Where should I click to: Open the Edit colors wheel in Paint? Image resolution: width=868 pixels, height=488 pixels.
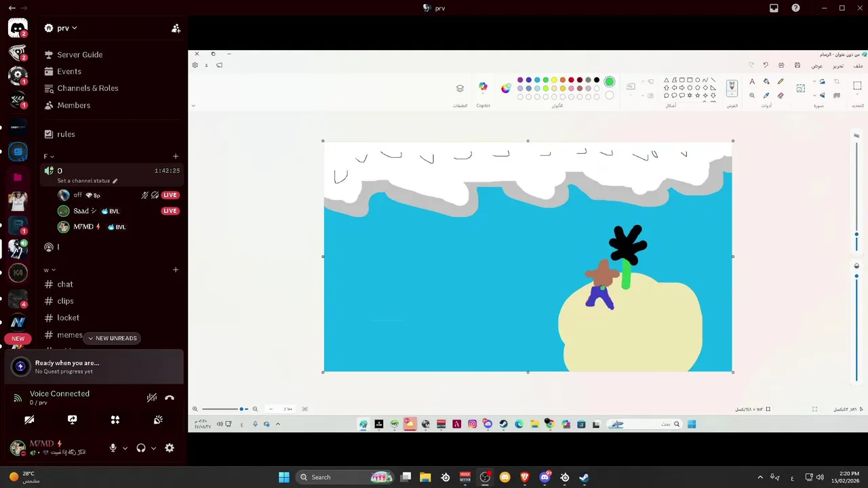click(506, 88)
